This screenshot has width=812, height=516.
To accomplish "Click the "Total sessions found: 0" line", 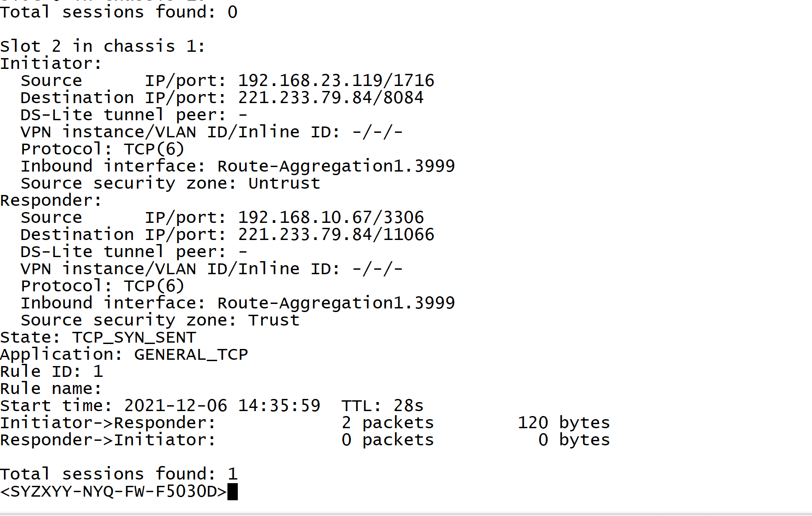I will click(119, 12).
